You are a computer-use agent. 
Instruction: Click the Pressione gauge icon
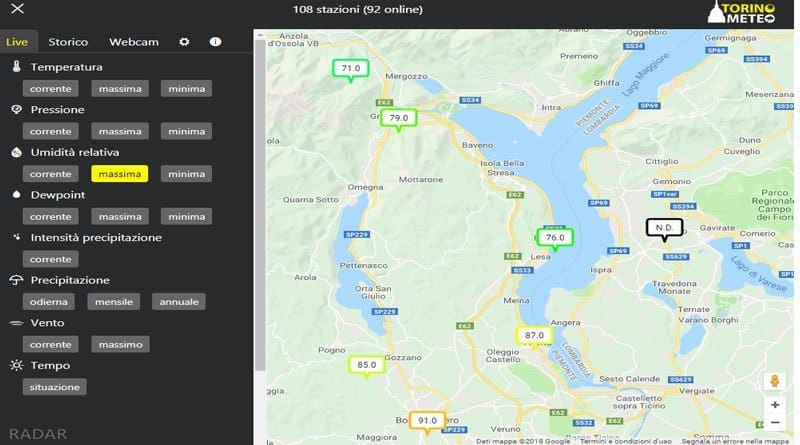pyautogui.click(x=16, y=109)
